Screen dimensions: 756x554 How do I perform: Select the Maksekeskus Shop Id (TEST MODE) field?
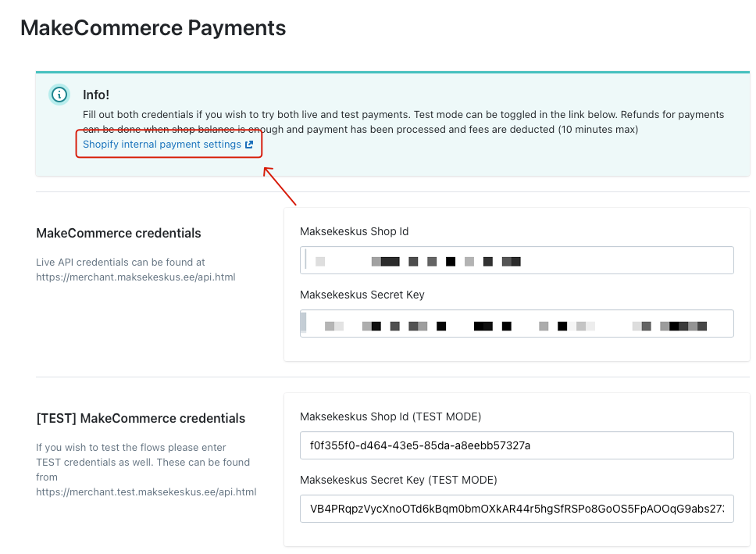(x=516, y=445)
